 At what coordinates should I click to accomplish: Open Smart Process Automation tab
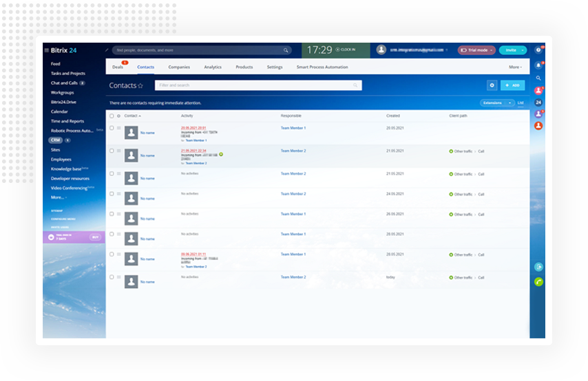point(322,67)
